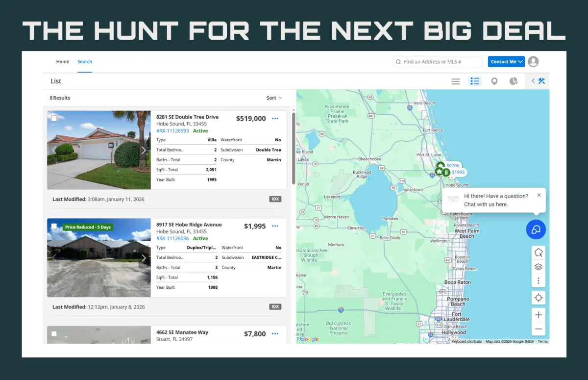Viewport: 588px width, 380px height.
Task: Click the 8 Results count
Action: point(60,98)
